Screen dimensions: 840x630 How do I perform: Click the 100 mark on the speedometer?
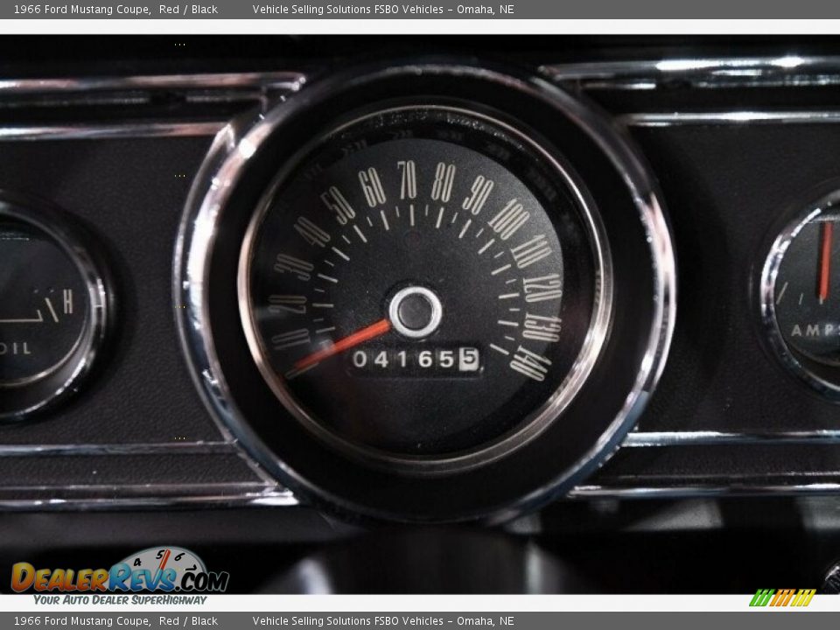tap(507, 219)
